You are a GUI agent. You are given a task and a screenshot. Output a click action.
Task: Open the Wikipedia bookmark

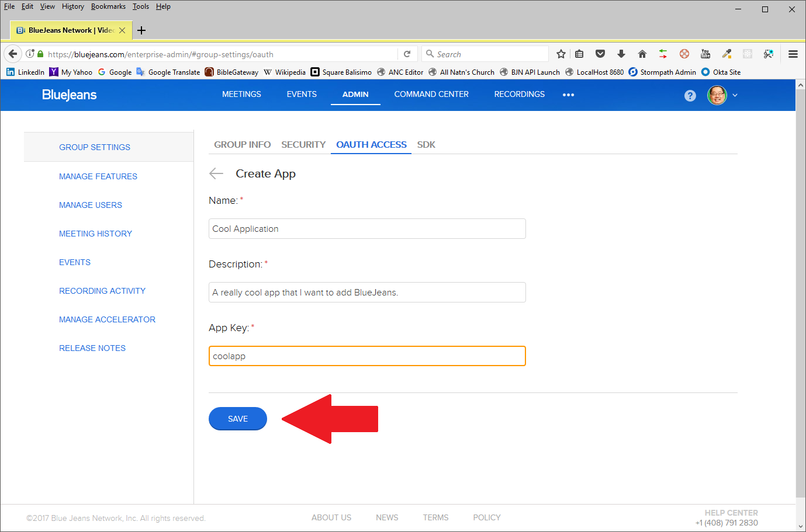click(x=285, y=72)
